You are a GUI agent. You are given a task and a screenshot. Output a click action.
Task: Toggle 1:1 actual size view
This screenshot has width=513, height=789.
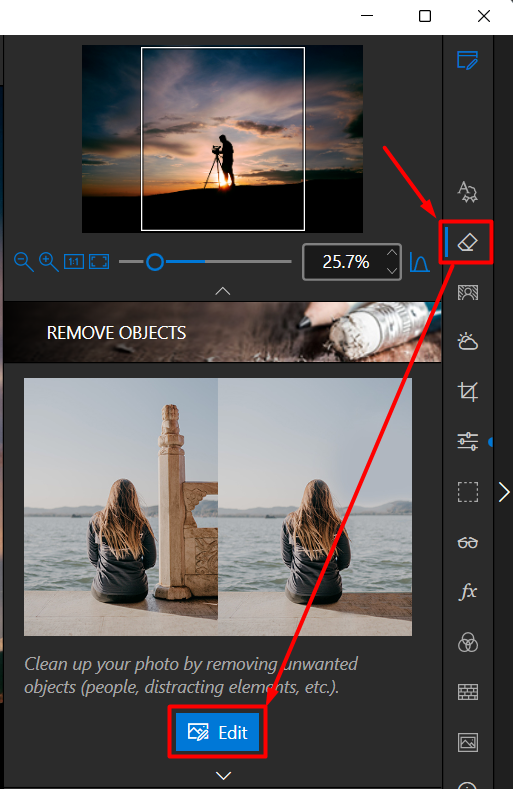click(74, 262)
